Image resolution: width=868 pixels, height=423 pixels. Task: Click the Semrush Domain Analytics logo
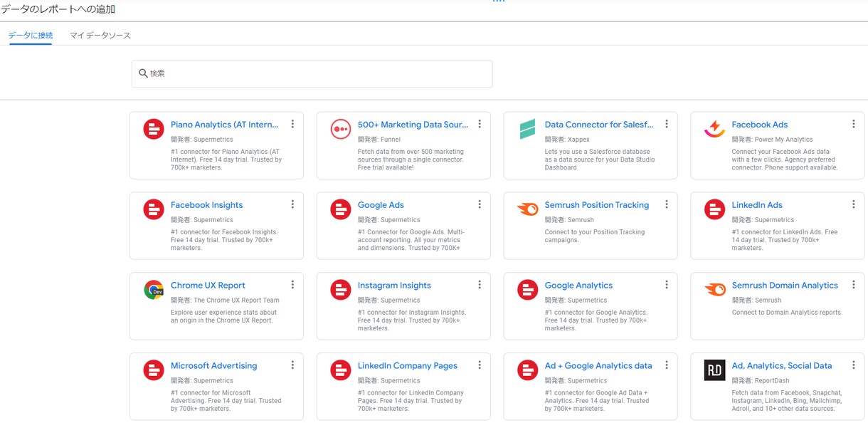[714, 290]
